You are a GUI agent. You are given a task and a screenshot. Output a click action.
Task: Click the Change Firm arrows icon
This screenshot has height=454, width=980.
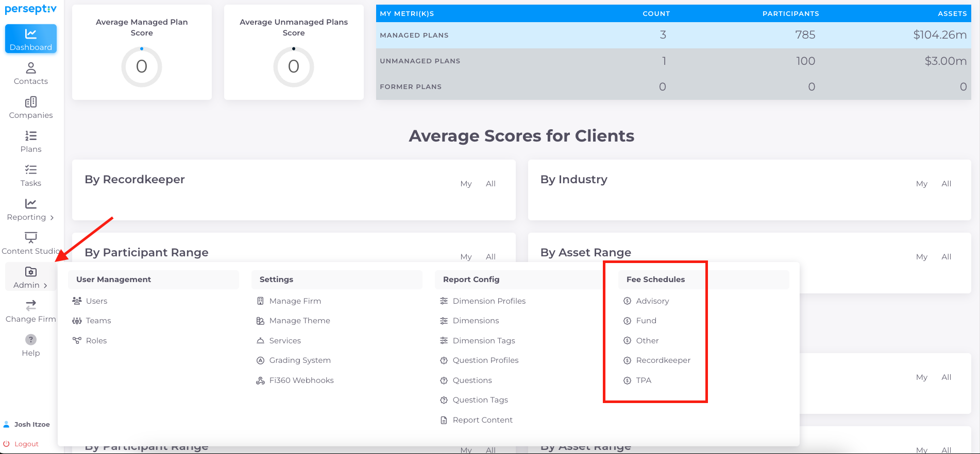pos(31,305)
